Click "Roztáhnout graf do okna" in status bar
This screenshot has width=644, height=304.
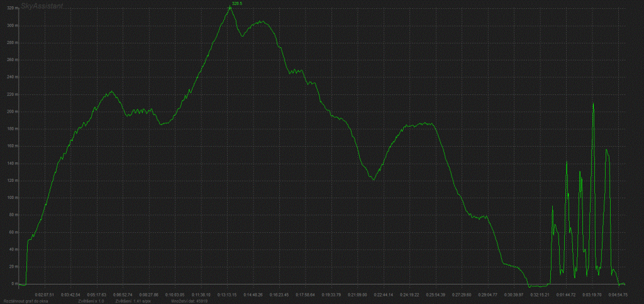(27, 301)
